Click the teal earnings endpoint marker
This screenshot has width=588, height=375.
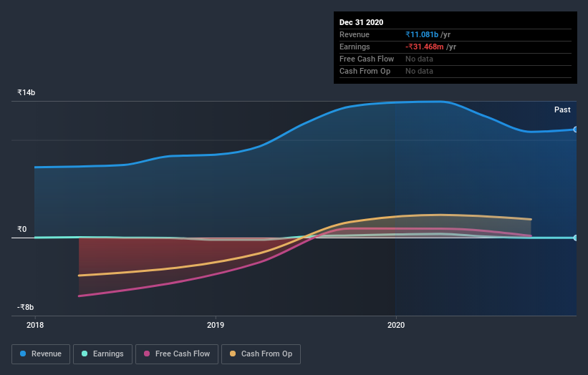click(x=576, y=238)
